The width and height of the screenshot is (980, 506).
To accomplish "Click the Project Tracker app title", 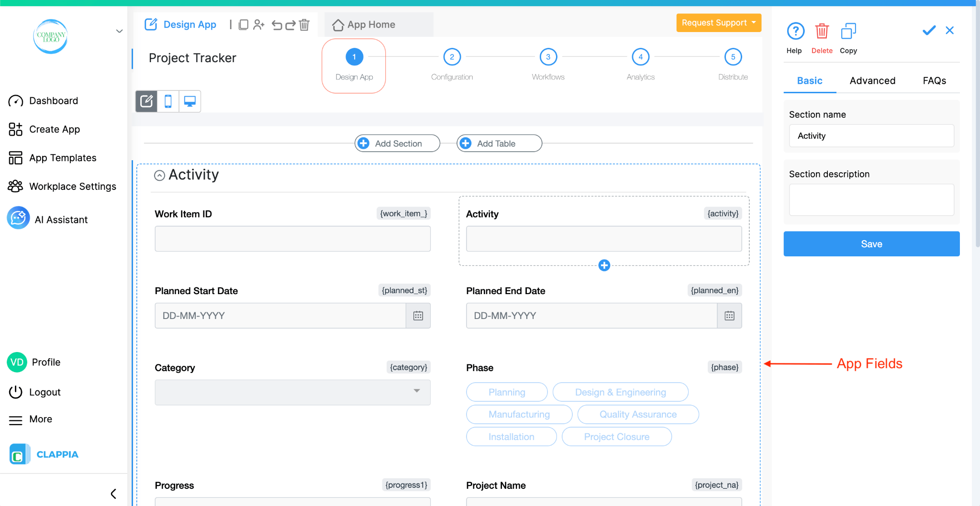I will [x=192, y=58].
